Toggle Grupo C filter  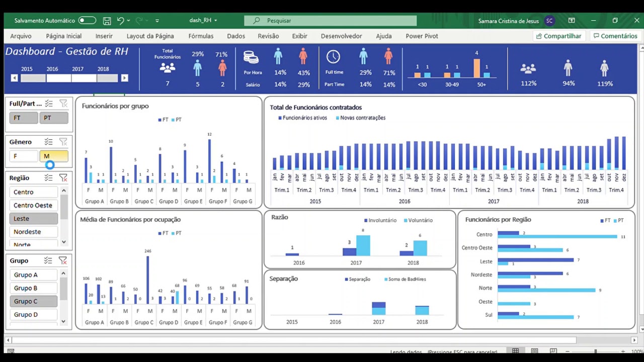click(x=34, y=301)
